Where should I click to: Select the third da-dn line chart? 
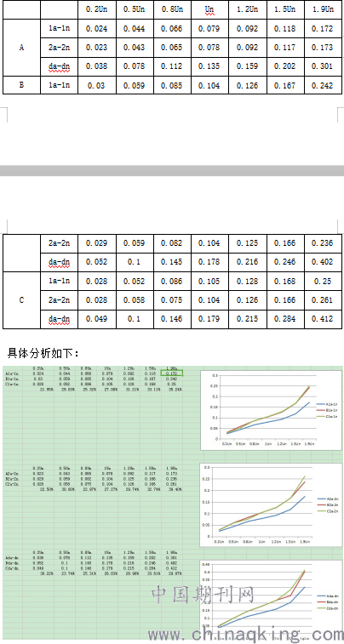(271, 601)
